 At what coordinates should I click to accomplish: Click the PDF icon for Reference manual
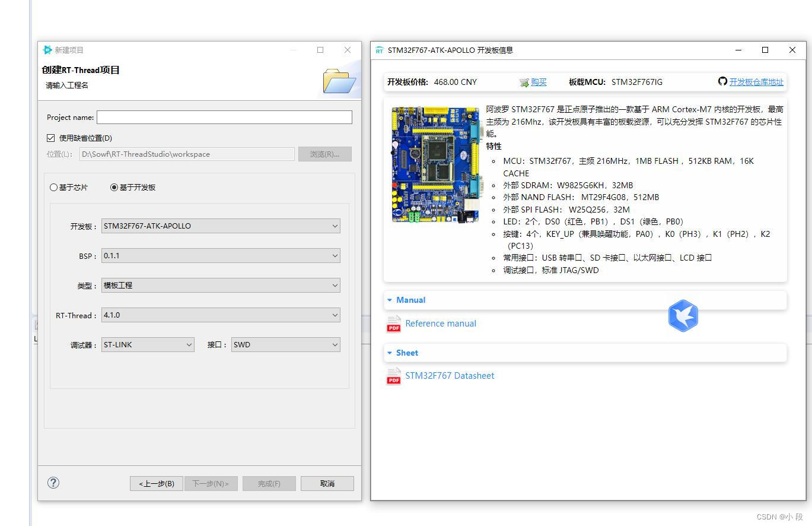(x=394, y=324)
